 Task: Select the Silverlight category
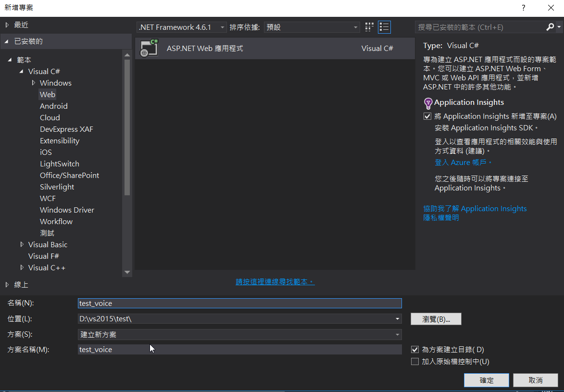pyautogui.click(x=57, y=187)
